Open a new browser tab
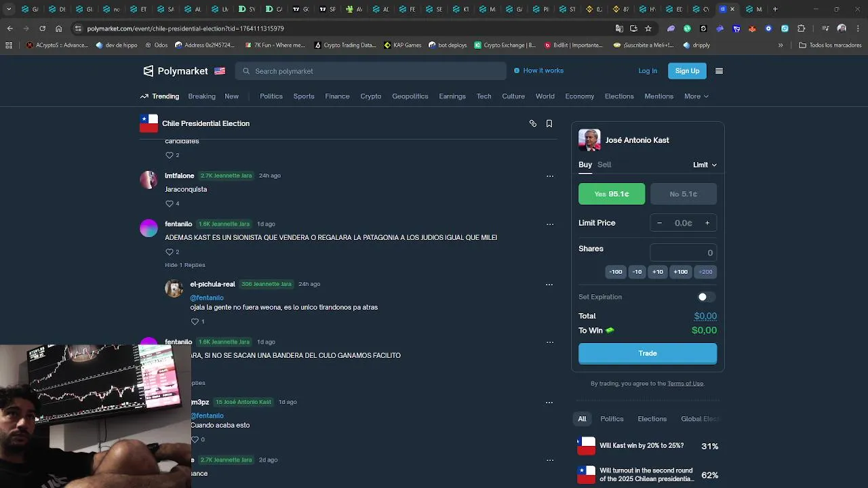Screen dimensions: 868x488 [775, 9]
